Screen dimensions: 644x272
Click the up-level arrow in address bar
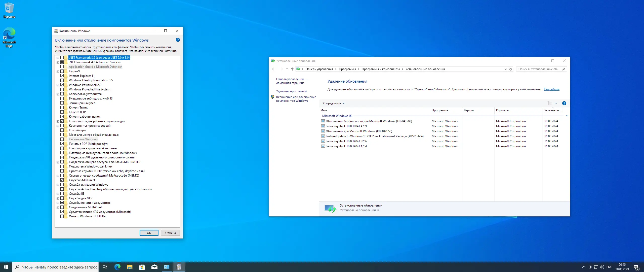click(x=292, y=69)
